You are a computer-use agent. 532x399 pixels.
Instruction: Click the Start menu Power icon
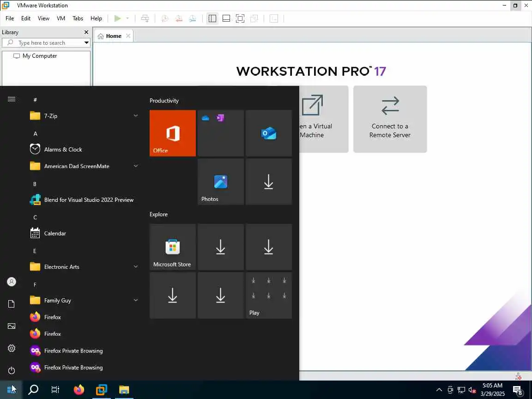[12, 370]
